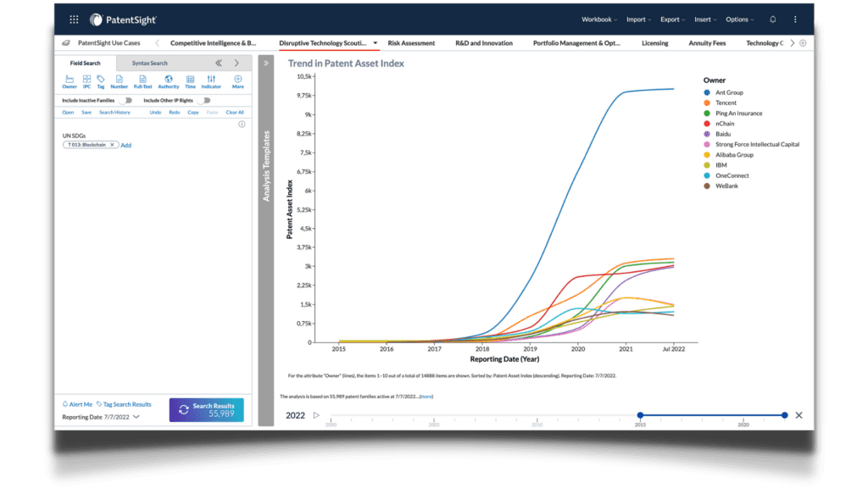Image resolution: width=868 pixels, height=488 pixels.
Task: Toggle Include Other IP Rights switch
Action: coord(205,101)
